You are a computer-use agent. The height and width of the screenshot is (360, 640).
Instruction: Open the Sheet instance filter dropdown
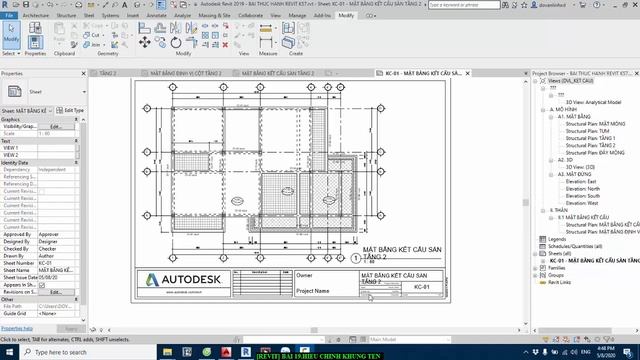[50, 111]
